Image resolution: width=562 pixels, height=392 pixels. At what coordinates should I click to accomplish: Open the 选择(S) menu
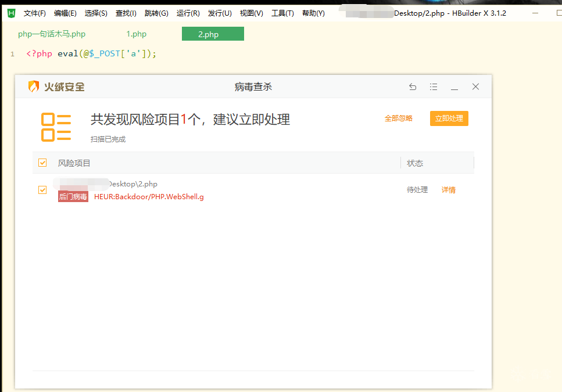click(x=96, y=13)
